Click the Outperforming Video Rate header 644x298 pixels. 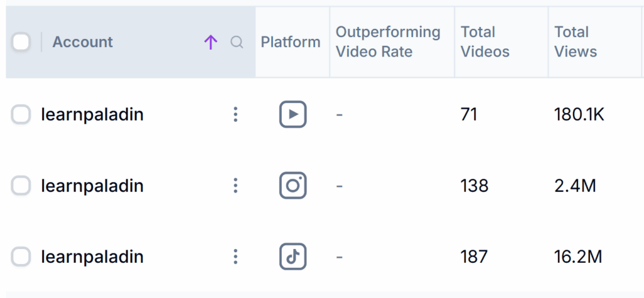coord(387,42)
